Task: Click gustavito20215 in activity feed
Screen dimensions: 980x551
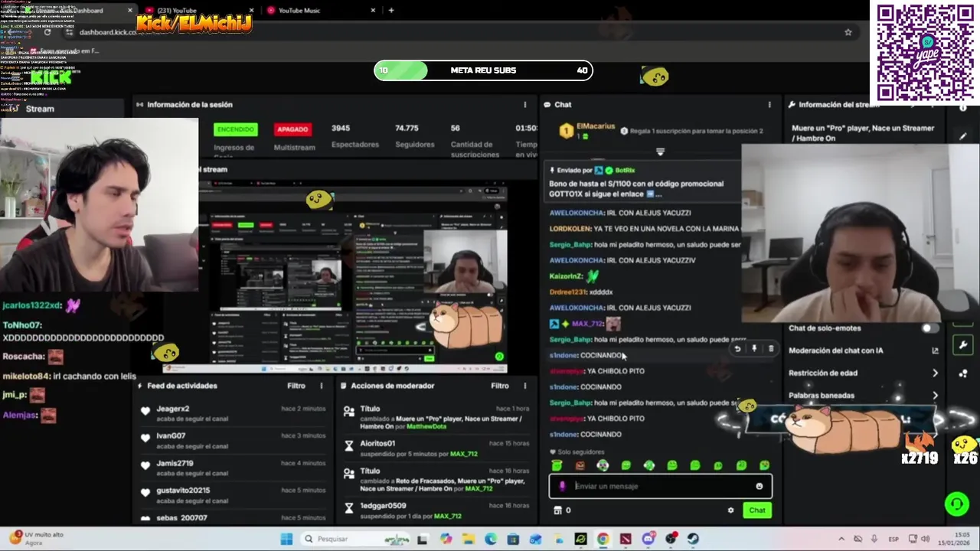Action: point(183,491)
